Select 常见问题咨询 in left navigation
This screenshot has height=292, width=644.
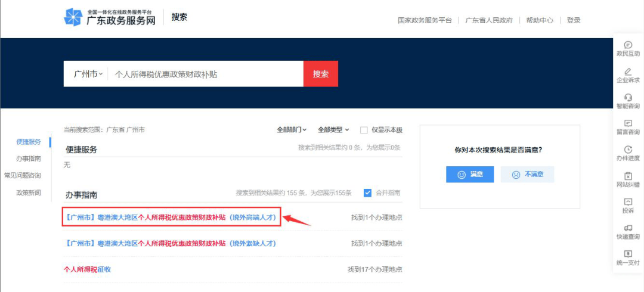pos(23,175)
